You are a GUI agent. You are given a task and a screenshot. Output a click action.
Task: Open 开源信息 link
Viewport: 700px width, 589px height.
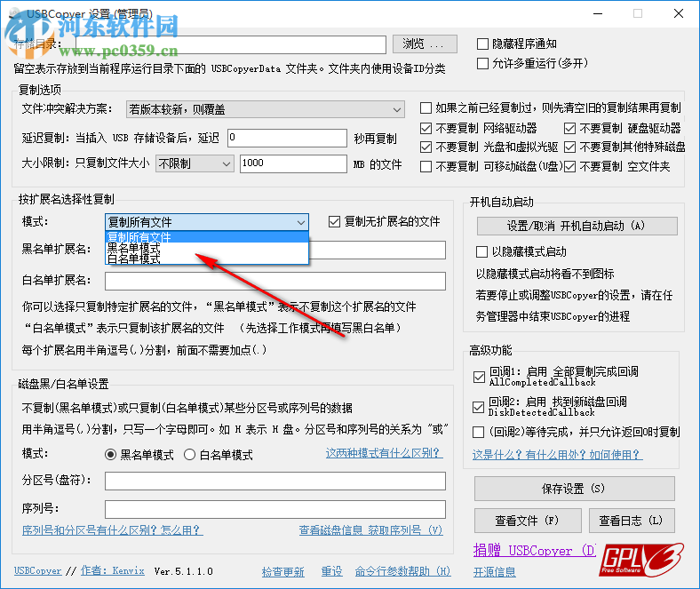click(x=495, y=572)
